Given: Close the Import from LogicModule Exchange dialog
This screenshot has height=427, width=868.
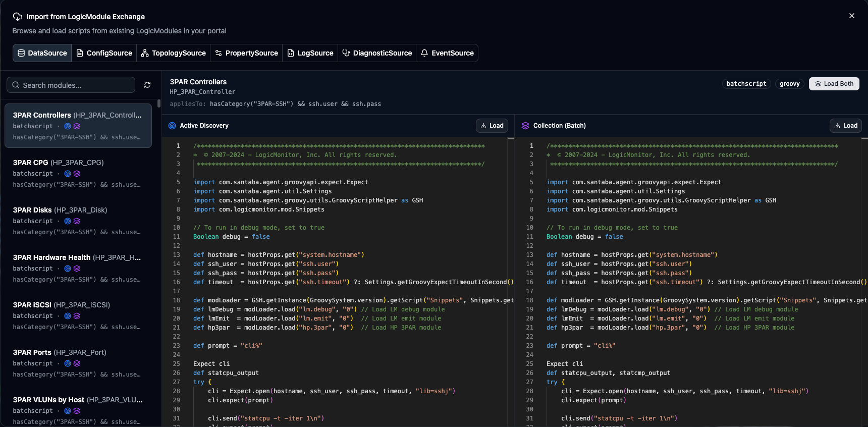Looking at the screenshot, I should coord(851,16).
